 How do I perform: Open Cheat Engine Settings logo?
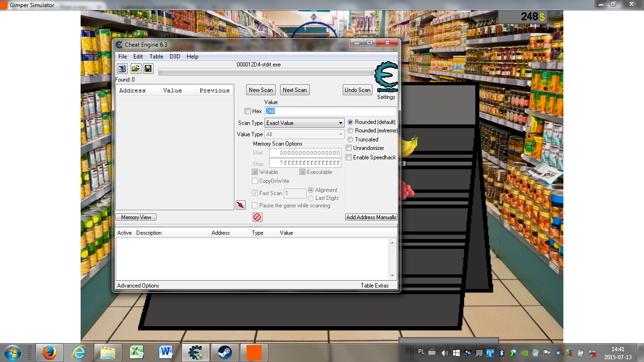pyautogui.click(x=386, y=78)
